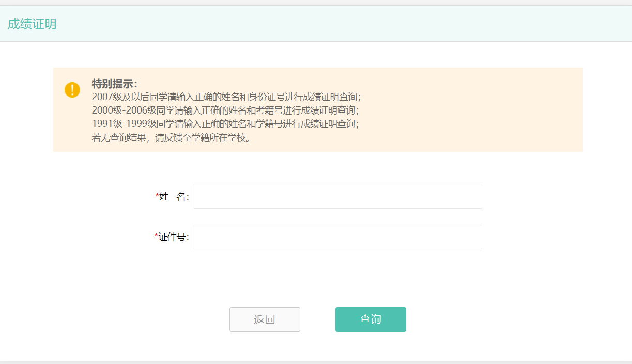Click the 姓名 input field
632x364 pixels.
337,196
